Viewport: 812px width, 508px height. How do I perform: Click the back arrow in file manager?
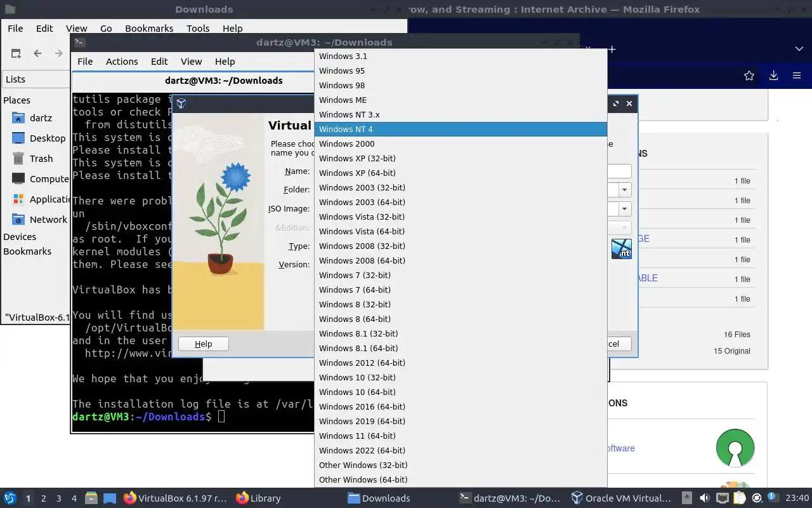click(37, 53)
